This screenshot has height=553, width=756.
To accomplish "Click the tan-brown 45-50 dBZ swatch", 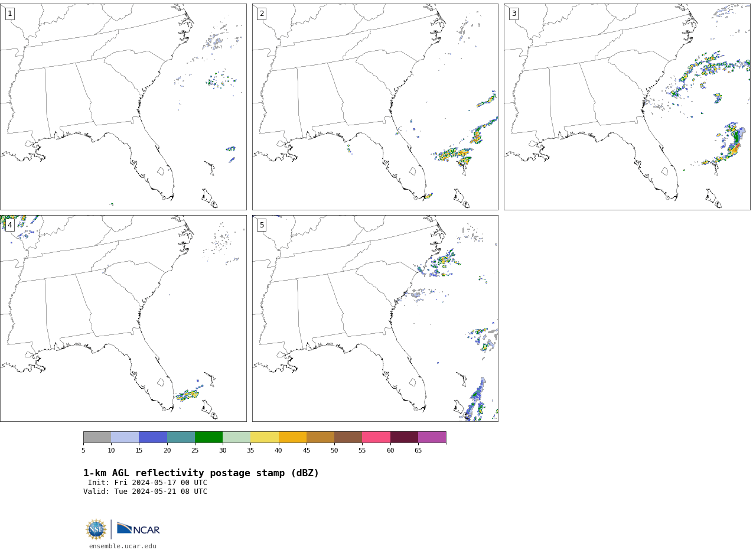I will (x=320, y=437).
